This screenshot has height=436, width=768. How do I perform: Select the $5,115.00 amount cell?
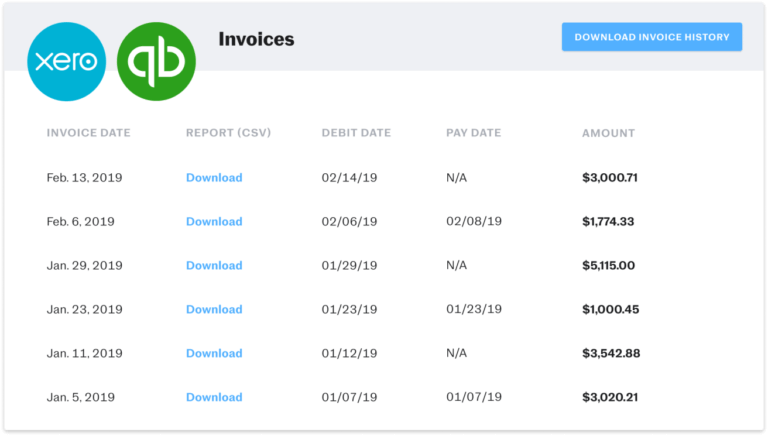608,266
